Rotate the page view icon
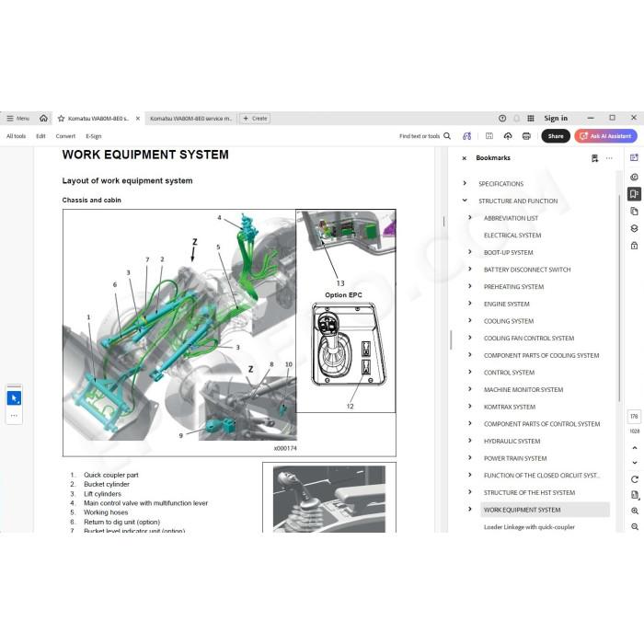The image size is (644, 644). point(635,479)
